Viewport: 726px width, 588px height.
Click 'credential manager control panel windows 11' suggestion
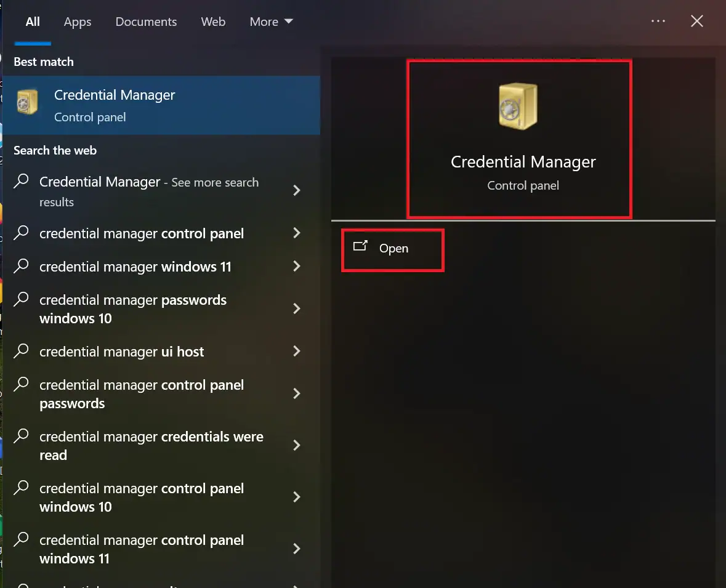click(x=142, y=549)
